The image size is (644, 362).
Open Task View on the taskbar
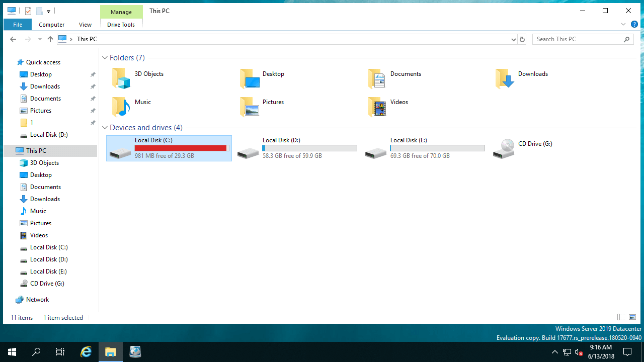pos(60,352)
